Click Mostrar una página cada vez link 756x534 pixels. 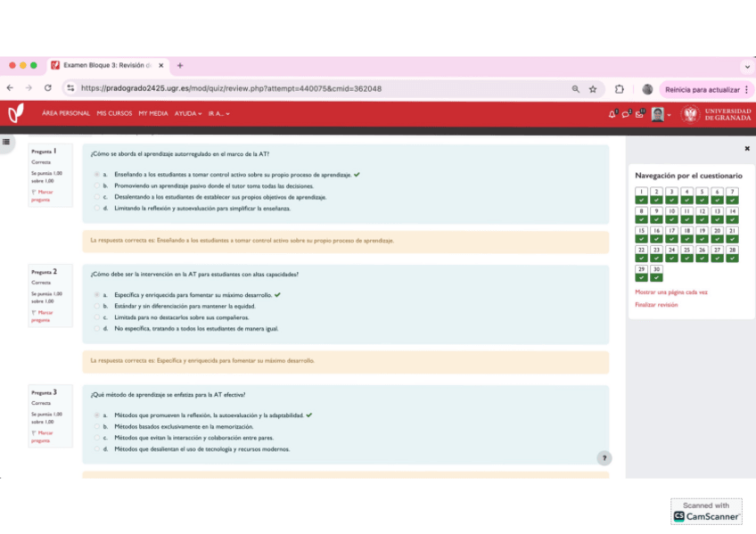[x=671, y=292]
